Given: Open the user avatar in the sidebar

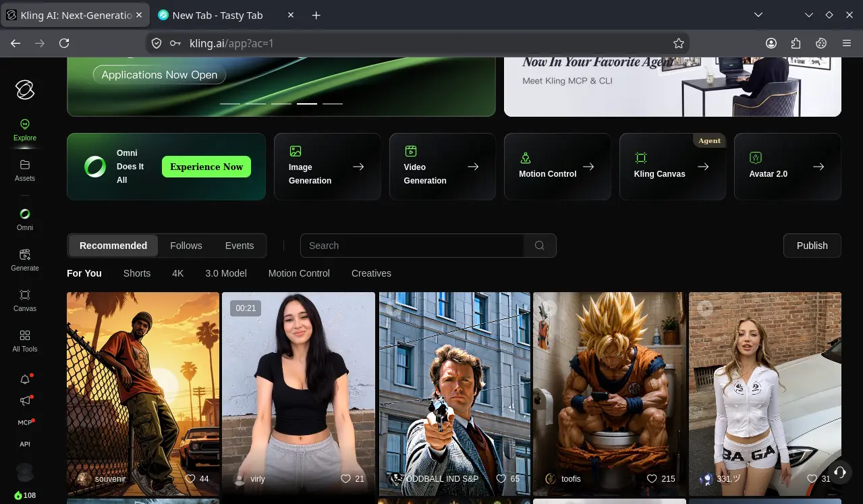Looking at the screenshot, I should (x=25, y=472).
